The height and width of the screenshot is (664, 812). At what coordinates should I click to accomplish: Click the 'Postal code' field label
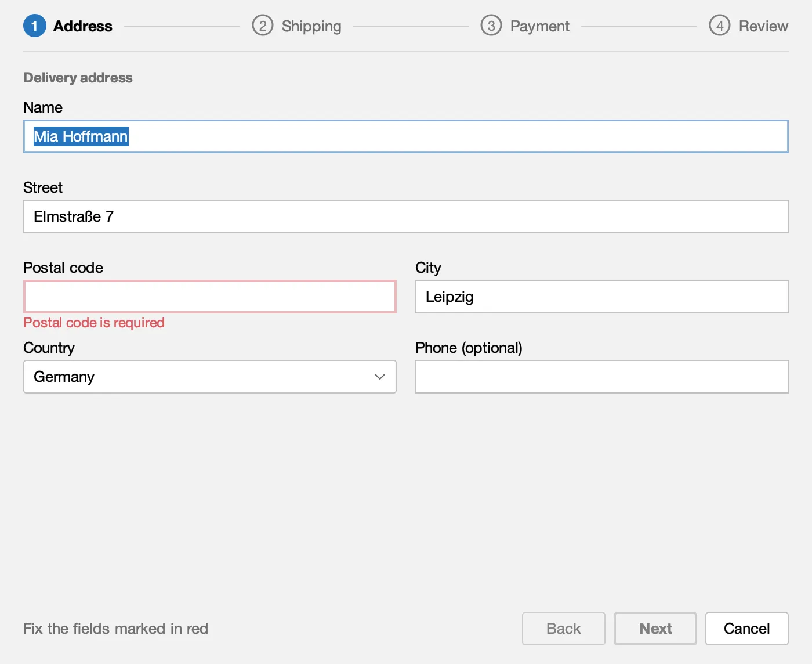pyautogui.click(x=63, y=268)
